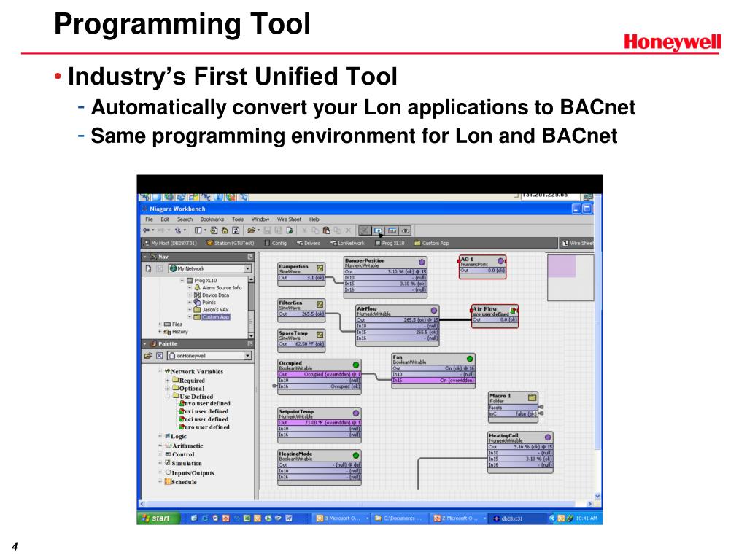Expand the Required folder in Palette
The image size is (747, 560).
167,381
